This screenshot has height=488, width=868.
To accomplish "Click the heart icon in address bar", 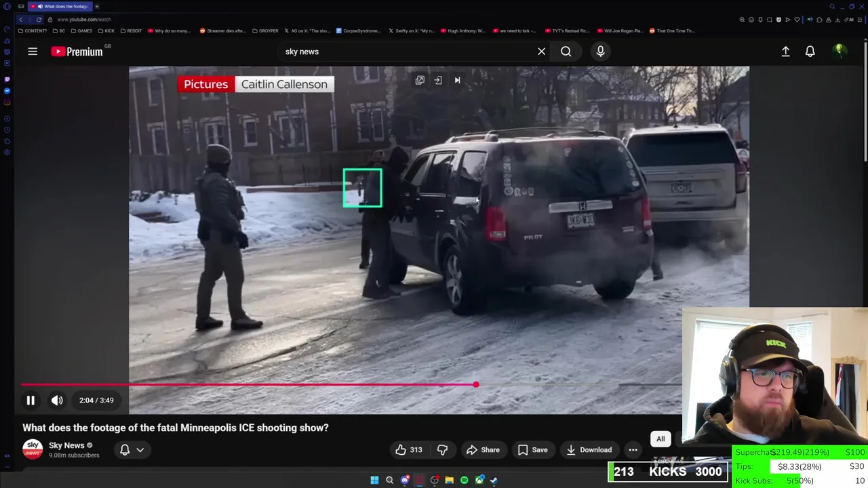I will point(797,20).
